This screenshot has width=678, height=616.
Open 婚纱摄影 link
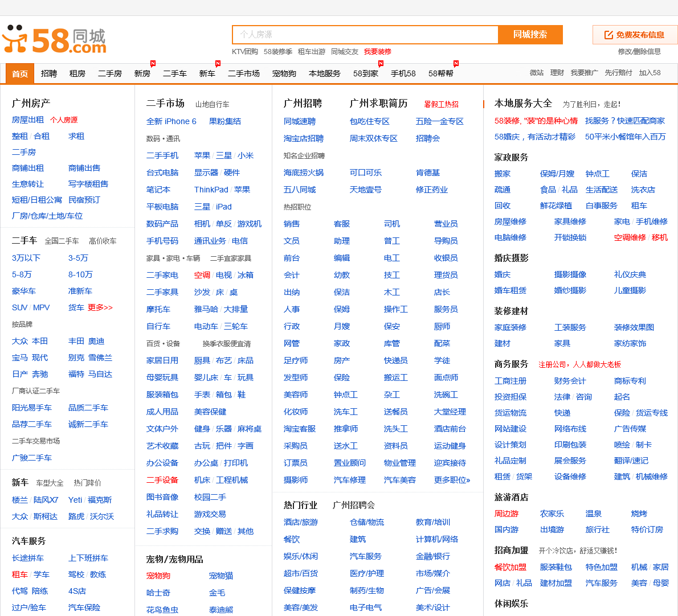coord(570,290)
